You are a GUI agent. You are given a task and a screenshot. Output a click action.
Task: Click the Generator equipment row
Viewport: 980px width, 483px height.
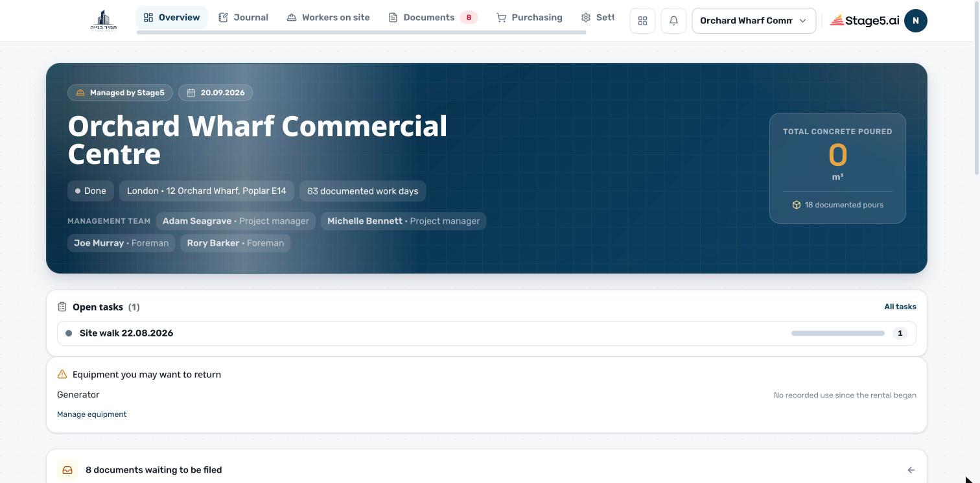[x=487, y=395]
